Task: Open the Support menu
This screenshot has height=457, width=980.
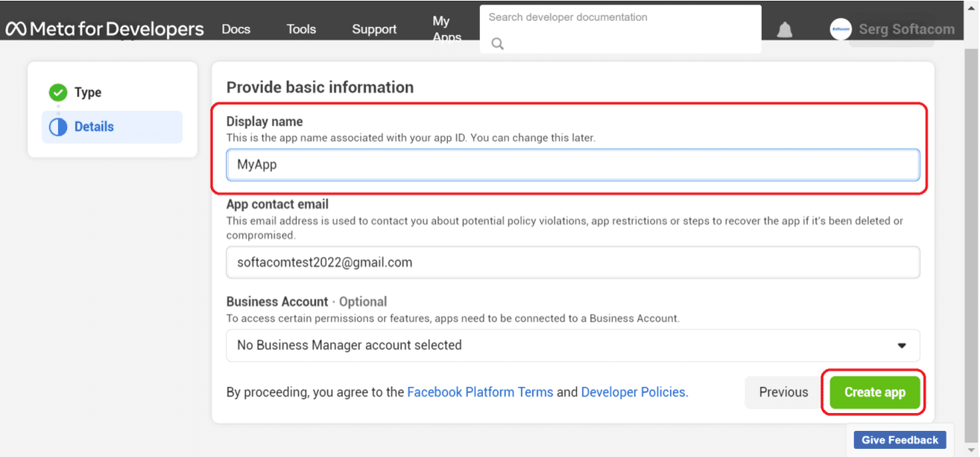Action: (x=374, y=29)
